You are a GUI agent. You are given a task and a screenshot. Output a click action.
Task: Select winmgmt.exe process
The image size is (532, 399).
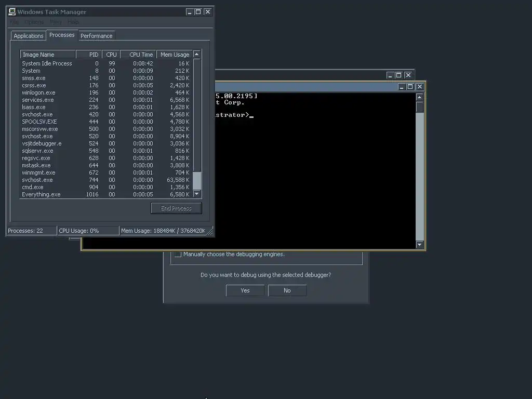(x=106, y=172)
